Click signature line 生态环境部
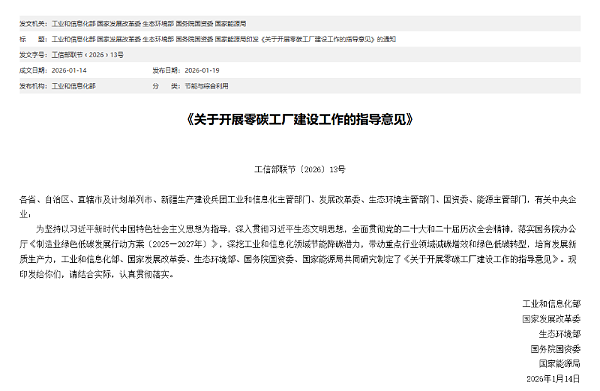Viewport: 600px width, 391px height. pos(560,334)
